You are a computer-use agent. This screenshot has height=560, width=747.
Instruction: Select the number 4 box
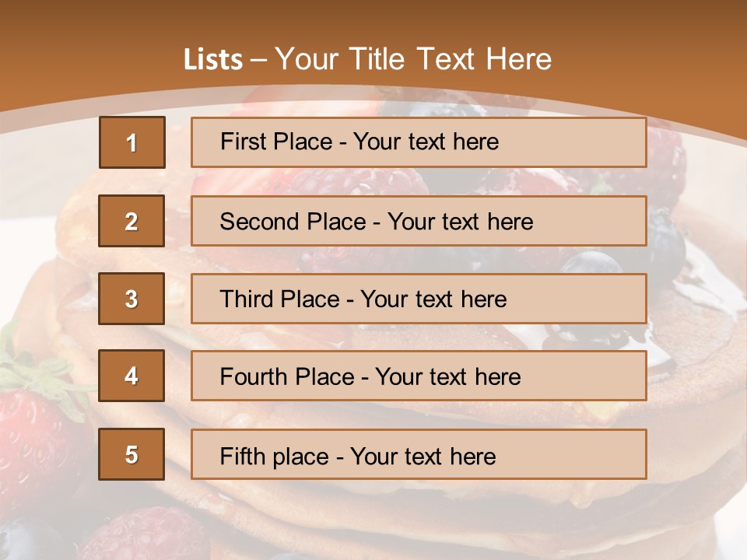pos(132,376)
